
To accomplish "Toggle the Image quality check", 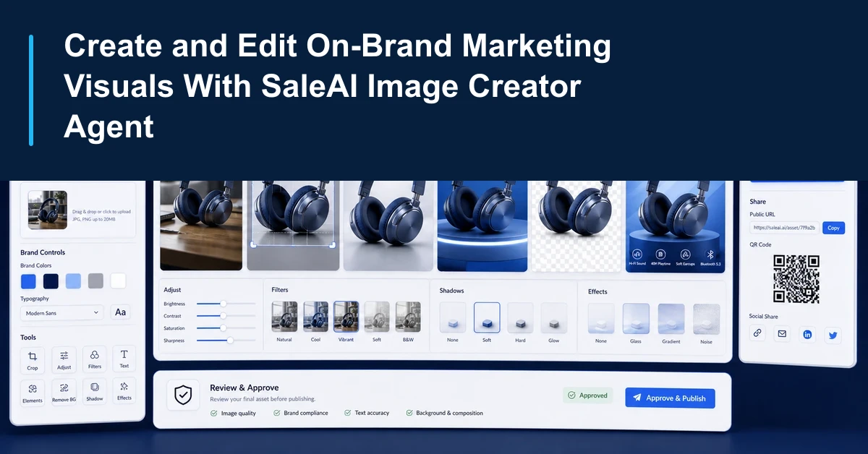I will tap(233, 414).
